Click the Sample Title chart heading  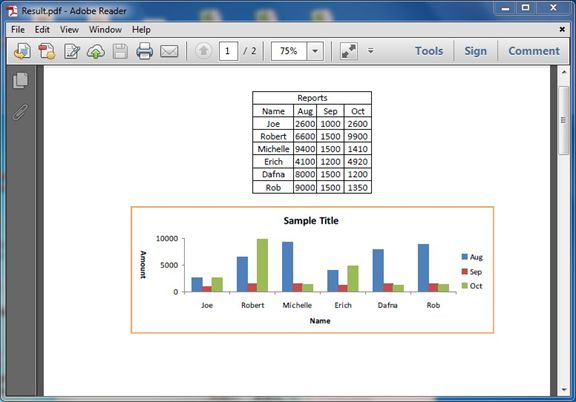(311, 220)
